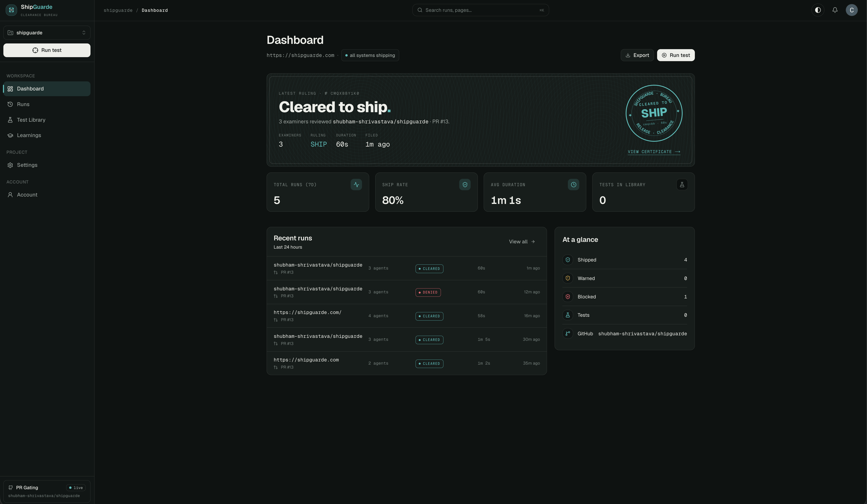Click the Cleared to Ship stamp
The height and width of the screenshot is (504, 867).
click(654, 113)
